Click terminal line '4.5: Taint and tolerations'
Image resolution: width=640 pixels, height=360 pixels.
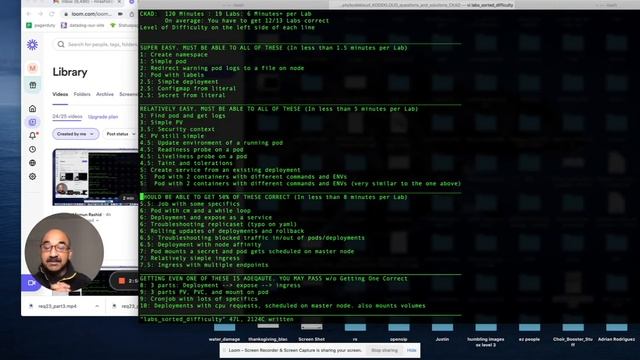point(186,163)
